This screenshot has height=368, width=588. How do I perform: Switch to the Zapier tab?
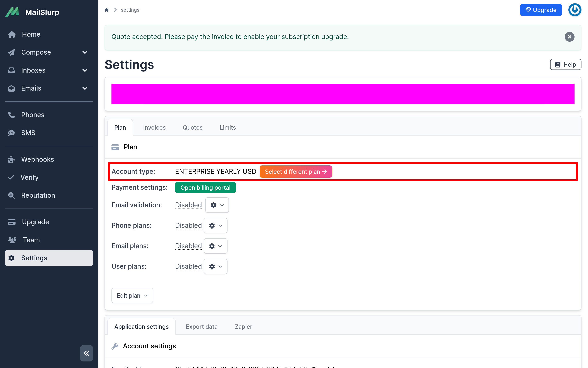(x=243, y=327)
